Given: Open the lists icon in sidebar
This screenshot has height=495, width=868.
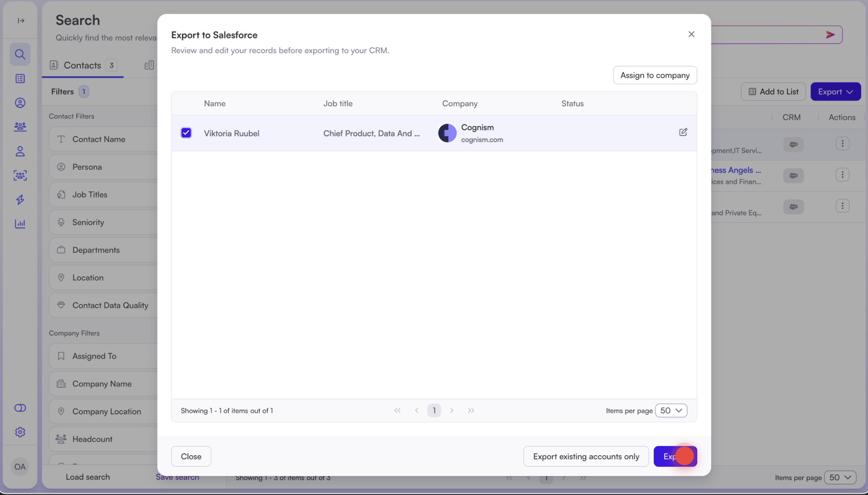Looking at the screenshot, I should coord(20,79).
